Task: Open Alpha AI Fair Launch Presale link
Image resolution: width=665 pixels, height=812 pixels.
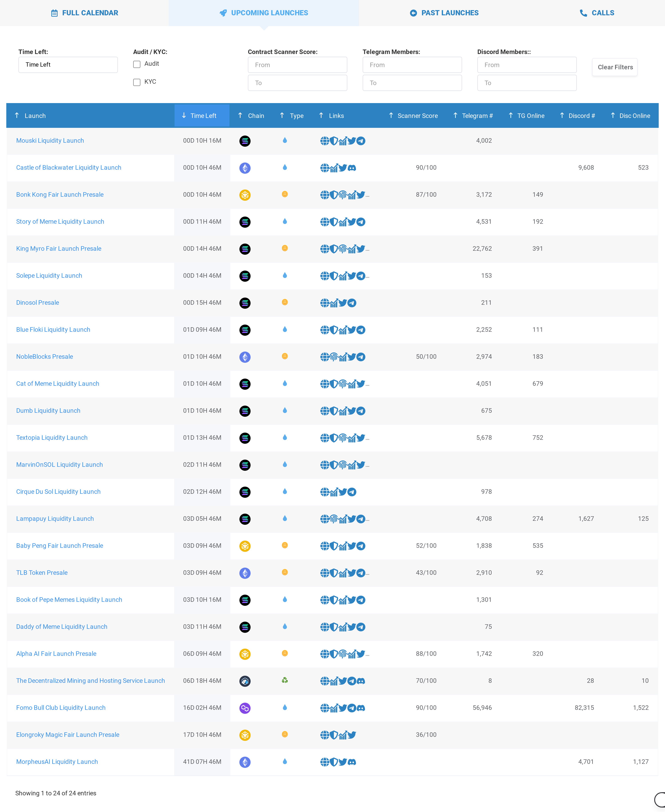Action: (x=56, y=654)
